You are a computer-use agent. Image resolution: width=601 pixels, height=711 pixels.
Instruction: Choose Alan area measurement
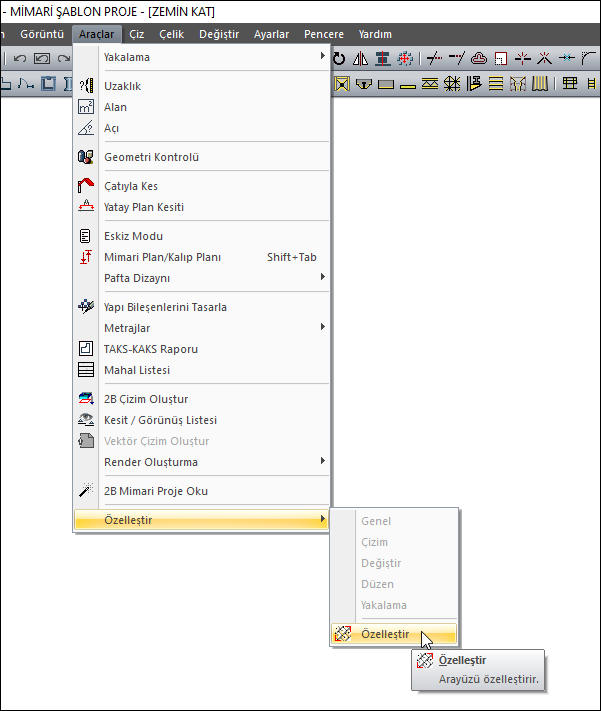(x=202, y=107)
